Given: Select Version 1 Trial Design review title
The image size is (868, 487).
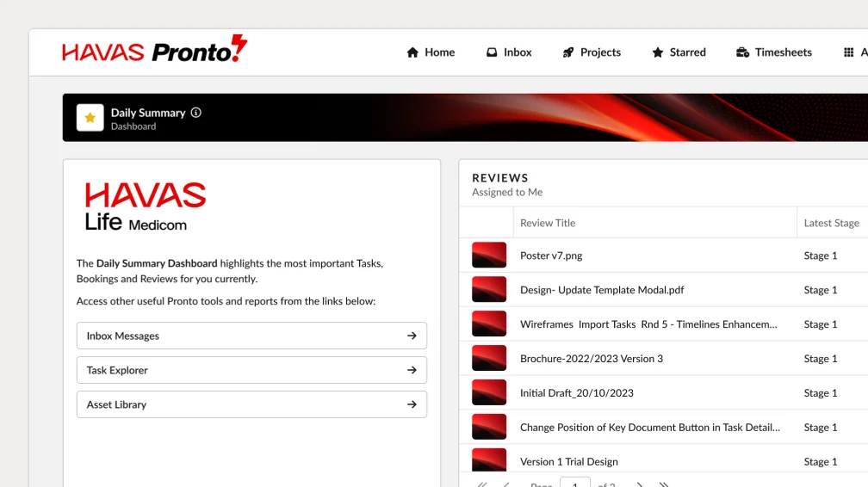Looking at the screenshot, I should pos(569,461).
